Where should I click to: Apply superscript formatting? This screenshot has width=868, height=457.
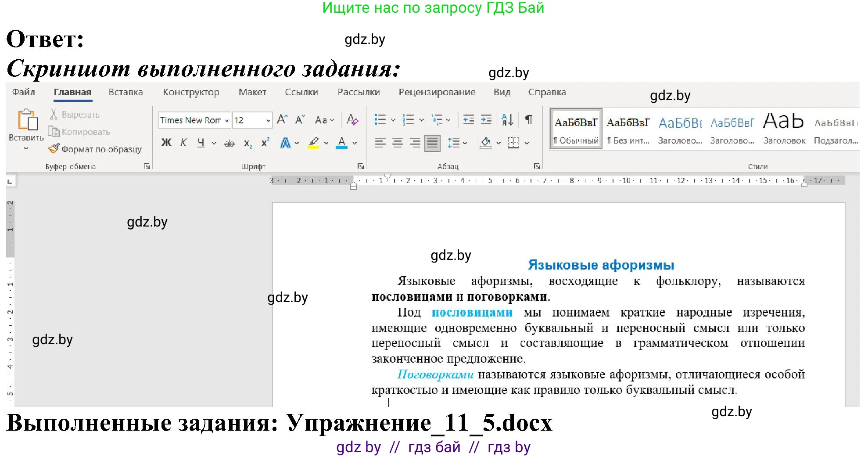(264, 142)
